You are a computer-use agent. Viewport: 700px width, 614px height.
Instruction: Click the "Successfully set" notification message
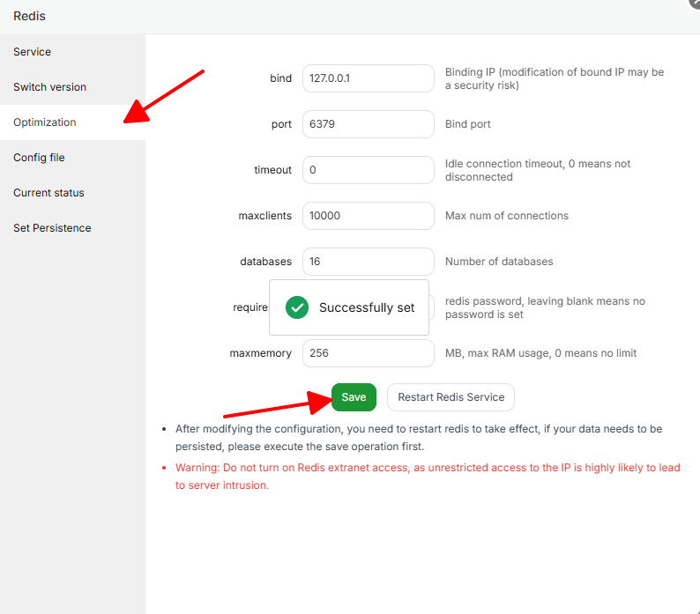point(366,307)
